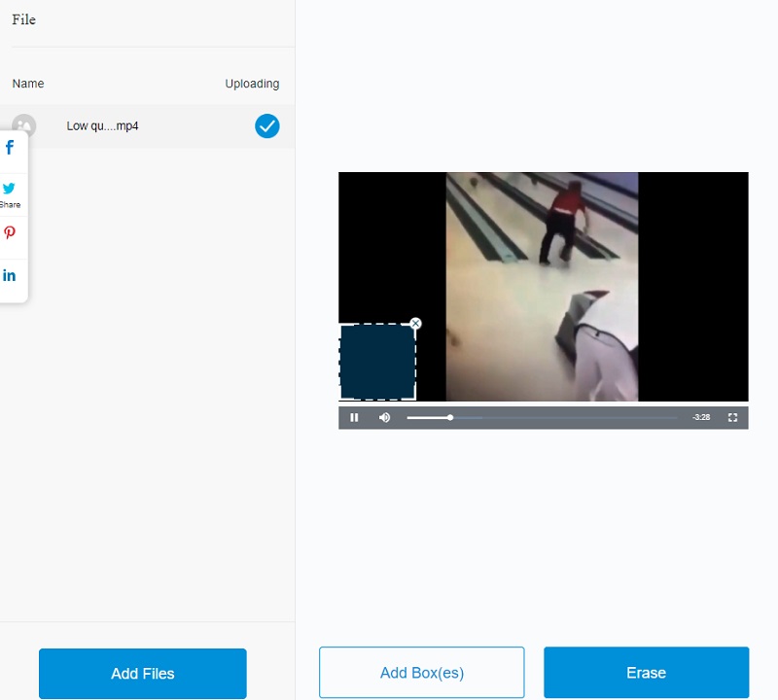Screen dimensions: 778x700
Task: Click the blue upload-complete checkmark
Action: 266,126
